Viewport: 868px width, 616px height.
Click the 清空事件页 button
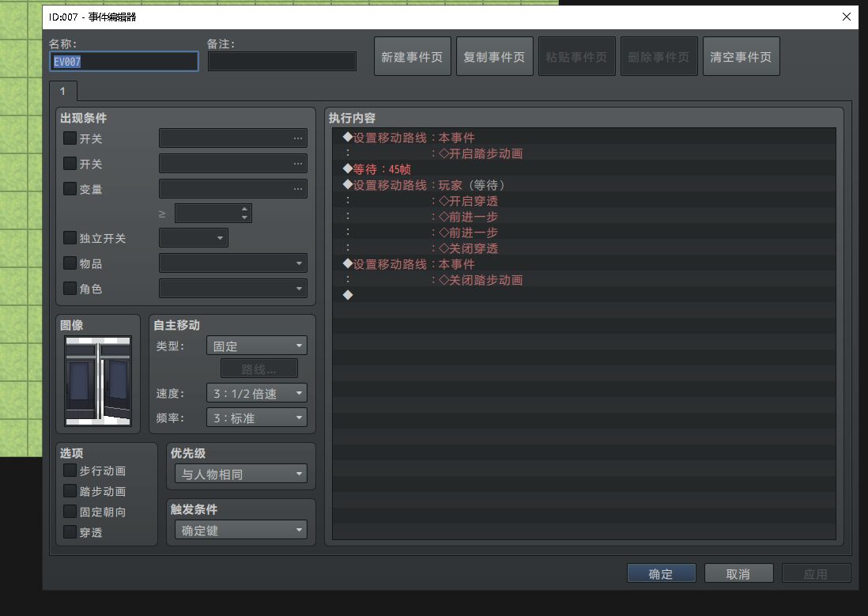pyautogui.click(x=742, y=56)
